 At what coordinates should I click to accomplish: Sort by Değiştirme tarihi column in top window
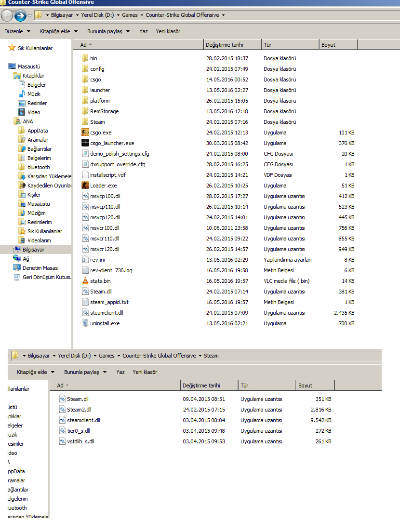(x=232, y=45)
